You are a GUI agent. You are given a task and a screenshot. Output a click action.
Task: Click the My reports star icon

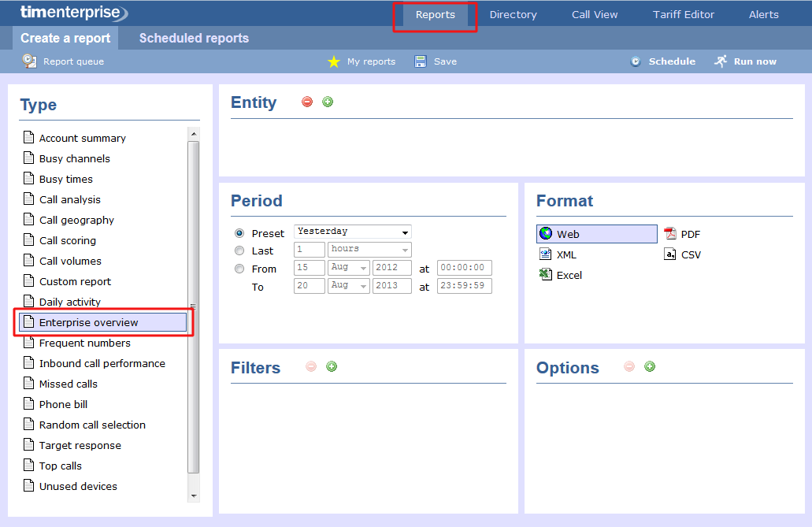point(334,61)
